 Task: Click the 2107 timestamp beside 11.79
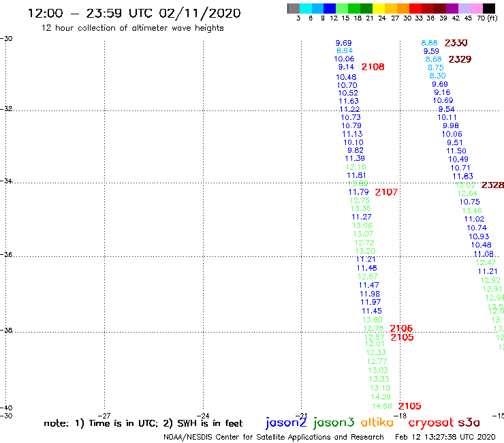tap(386, 192)
